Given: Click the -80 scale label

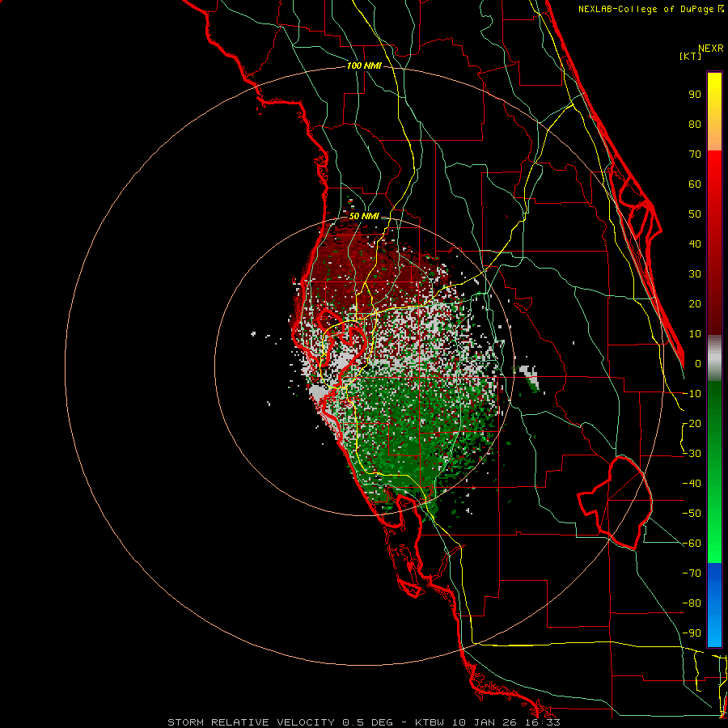Looking at the screenshot, I should (x=692, y=603).
